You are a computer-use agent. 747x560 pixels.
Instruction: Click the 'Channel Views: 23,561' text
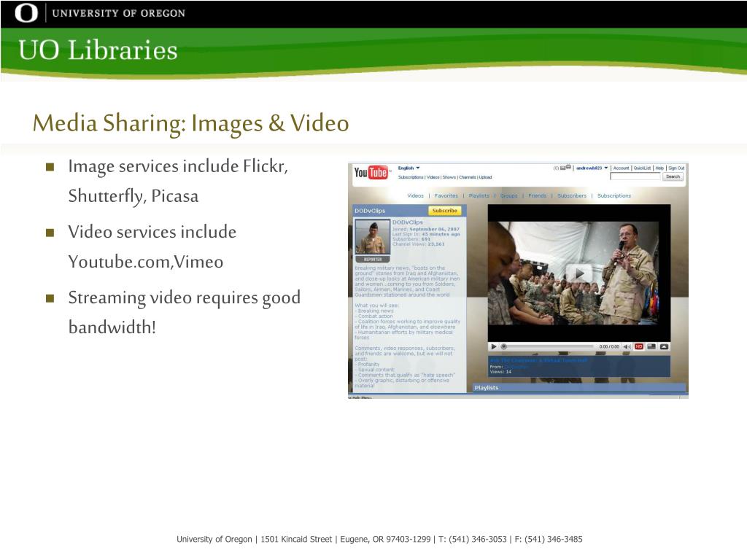coord(418,244)
